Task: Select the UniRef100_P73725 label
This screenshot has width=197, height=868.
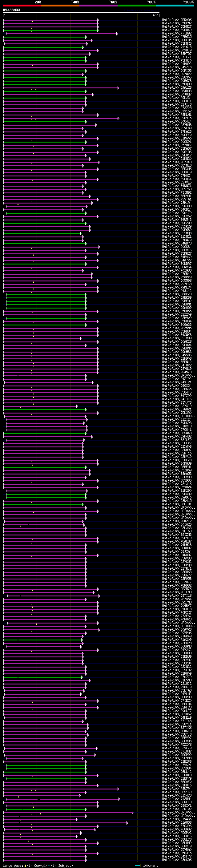Action: click(x=177, y=108)
